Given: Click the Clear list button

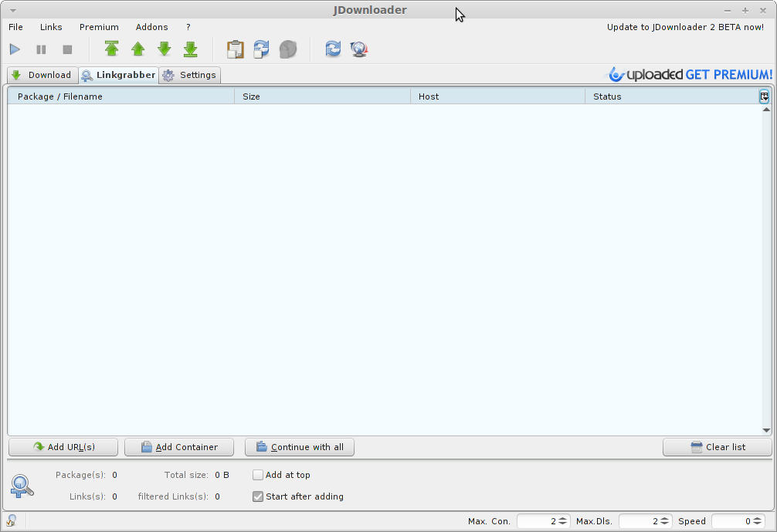Looking at the screenshot, I should click(717, 447).
